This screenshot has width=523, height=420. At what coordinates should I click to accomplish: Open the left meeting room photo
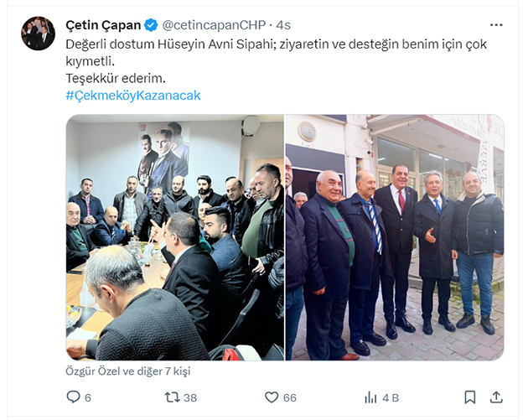click(x=175, y=237)
